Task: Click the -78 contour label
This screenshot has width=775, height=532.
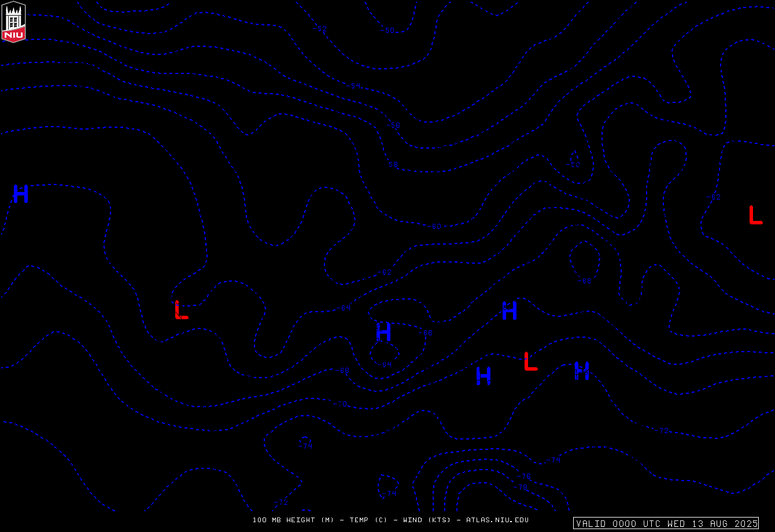Action: pos(521,487)
